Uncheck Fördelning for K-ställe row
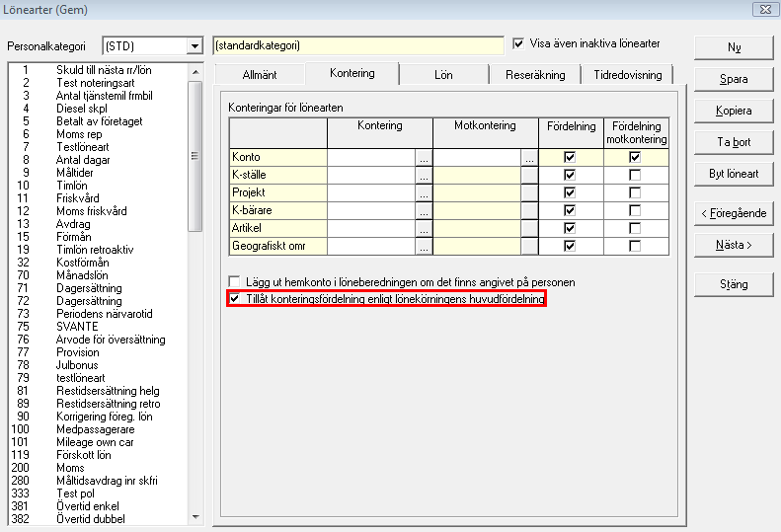Screen dimensions: 781x532 [570, 176]
